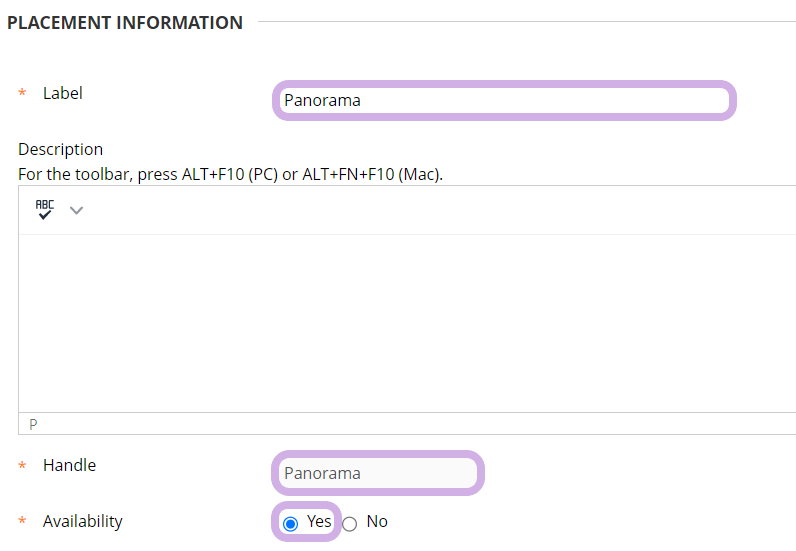Click the Label field containing Panorama
796x551 pixels.
[x=503, y=101]
